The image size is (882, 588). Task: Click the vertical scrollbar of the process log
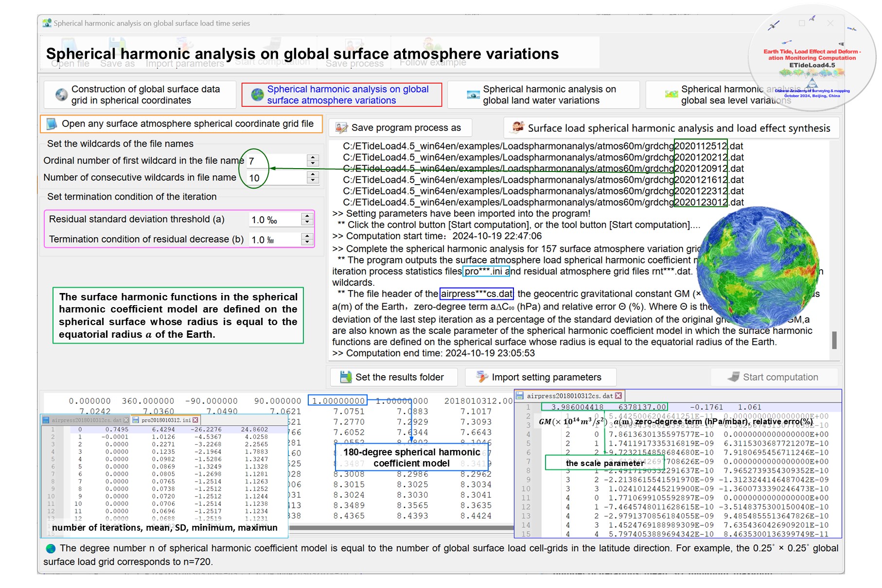pos(834,340)
